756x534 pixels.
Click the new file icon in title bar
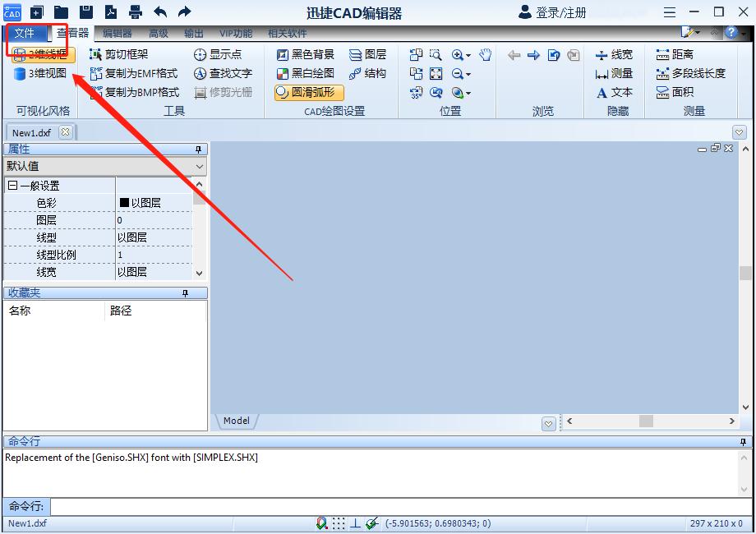tap(37, 12)
